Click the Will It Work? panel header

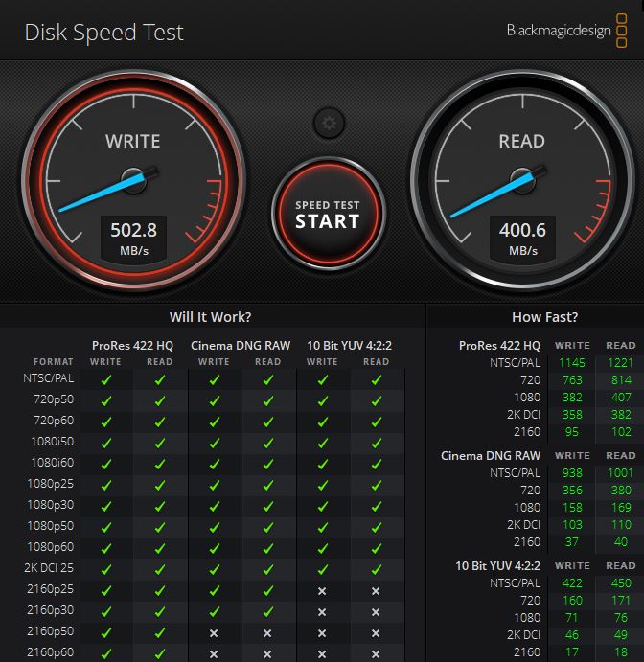(210, 317)
